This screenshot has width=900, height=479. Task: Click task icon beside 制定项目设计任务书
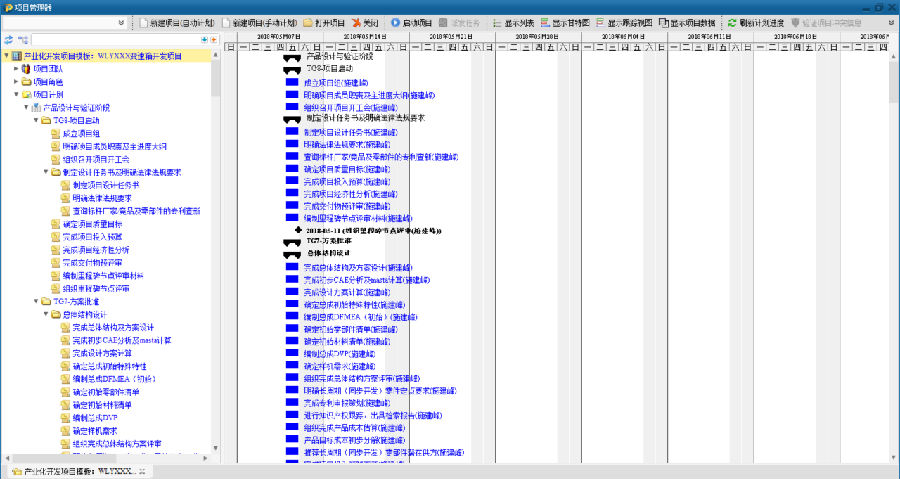coord(65,185)
